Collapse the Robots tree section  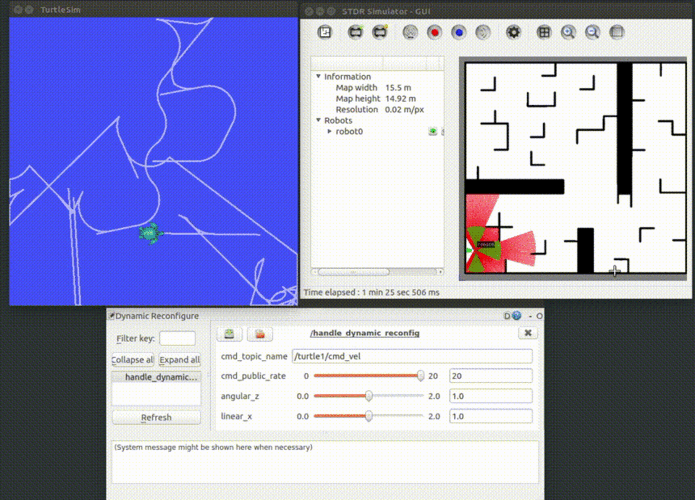pyautogui.click(x=319, y=120)
